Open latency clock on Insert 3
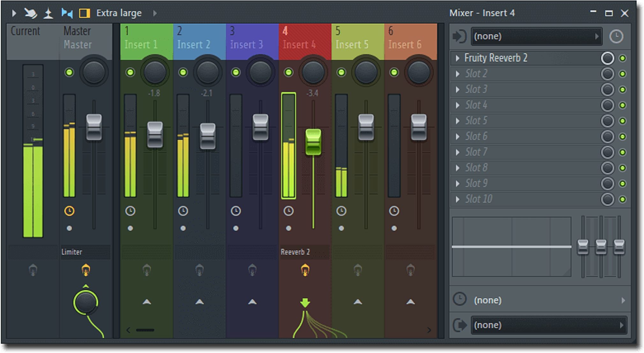Viewport: 644px width, 353px height. [236, 211]
